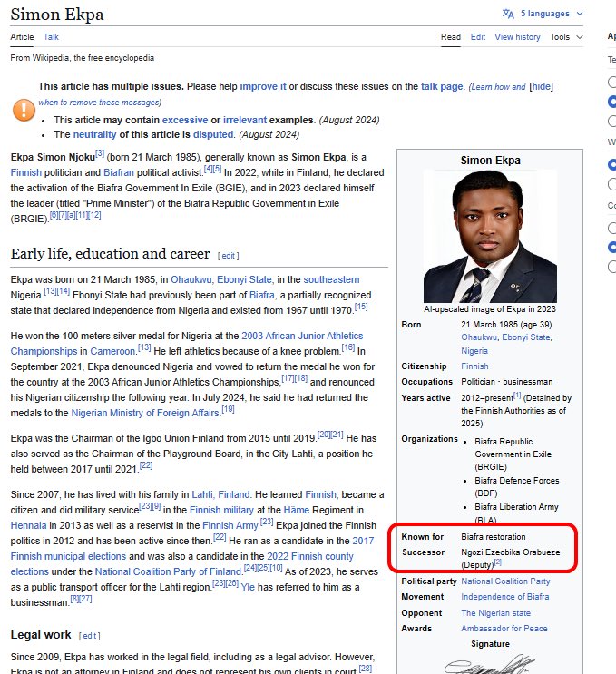The width and height of the screenshot is (616, 674).
Task: Open 'Independence of Biafra' link
Action: (x=505, y=597)
